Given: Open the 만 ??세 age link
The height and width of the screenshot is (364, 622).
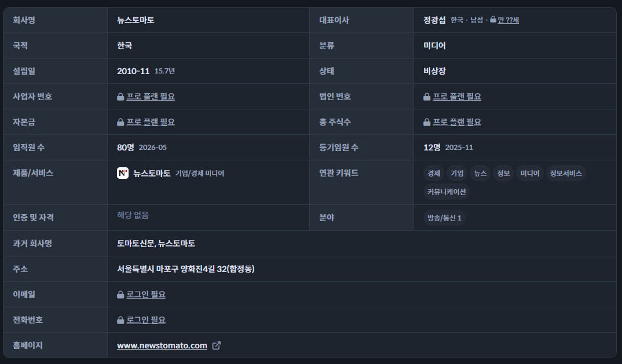Looking at the screenshot, I should click(508, 20).
